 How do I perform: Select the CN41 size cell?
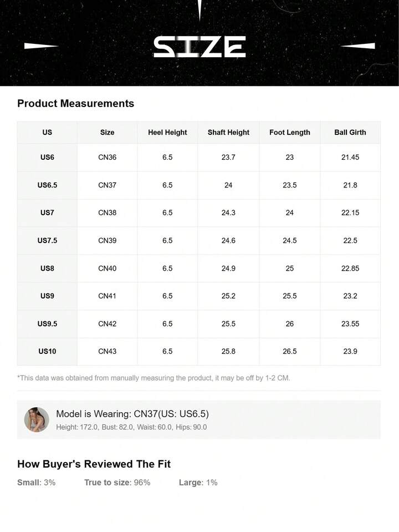tap(108, 296)
